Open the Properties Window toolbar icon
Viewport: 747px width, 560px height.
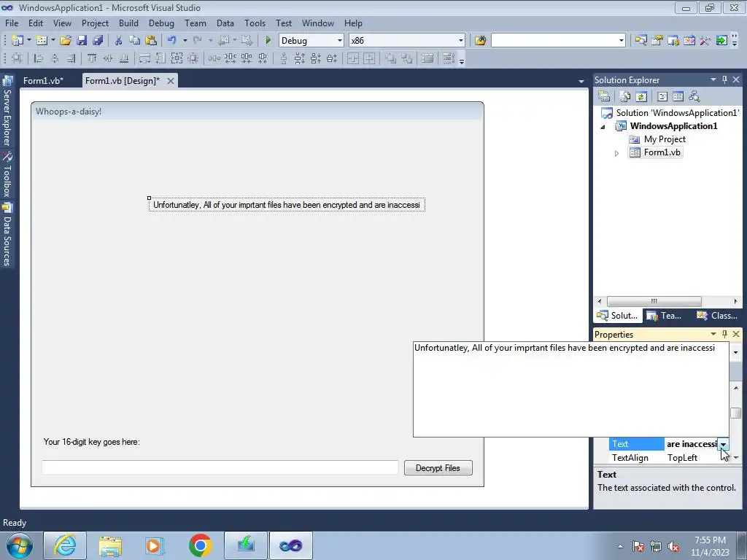tap(657, 41)
